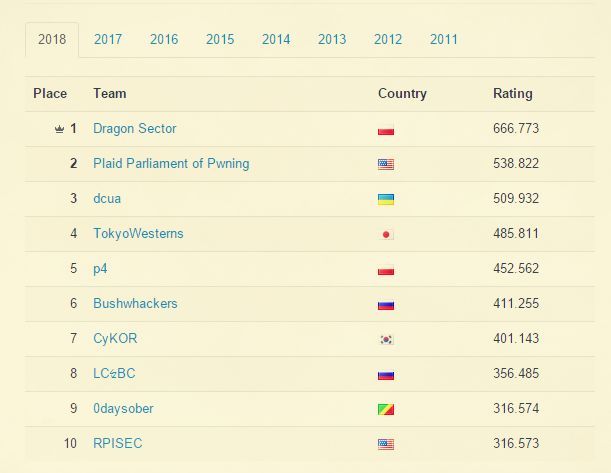Screen dimensions: 611x473
Task: Open the Dragon Sector team link
Action: [134, 129]
